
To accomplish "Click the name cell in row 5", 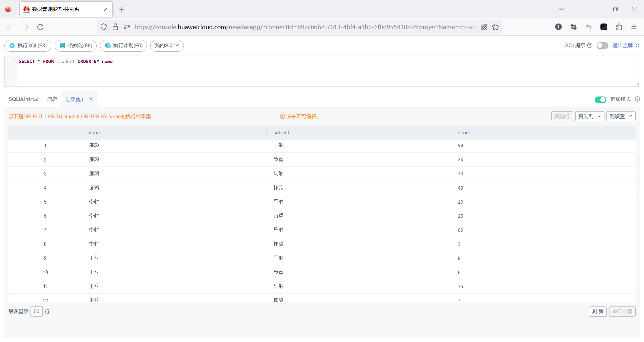I will [174, 202].
